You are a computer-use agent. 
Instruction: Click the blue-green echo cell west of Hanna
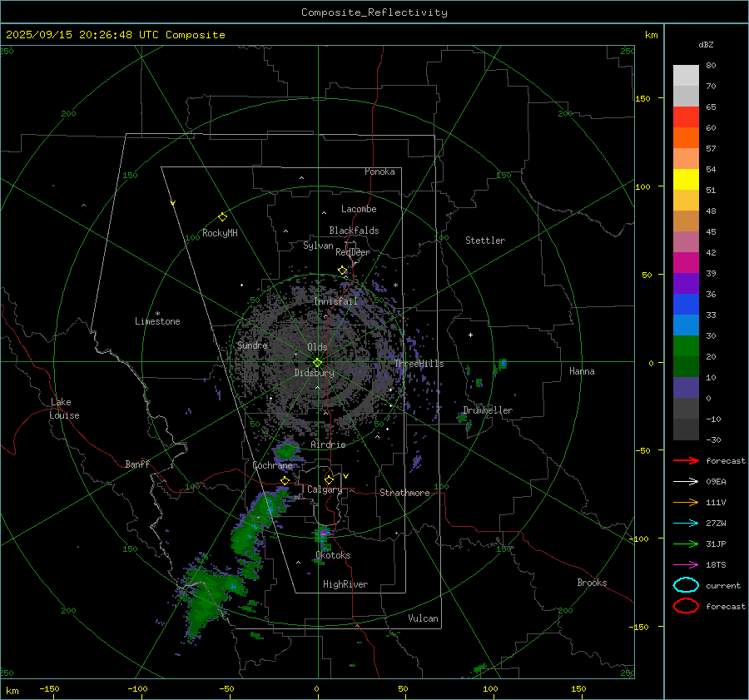point(502,364)
